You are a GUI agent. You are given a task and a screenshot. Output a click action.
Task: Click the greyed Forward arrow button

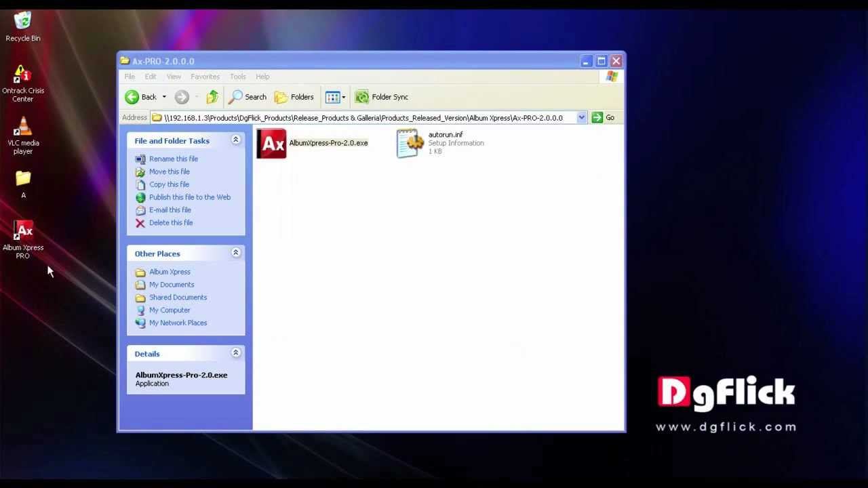pos(181,97)
